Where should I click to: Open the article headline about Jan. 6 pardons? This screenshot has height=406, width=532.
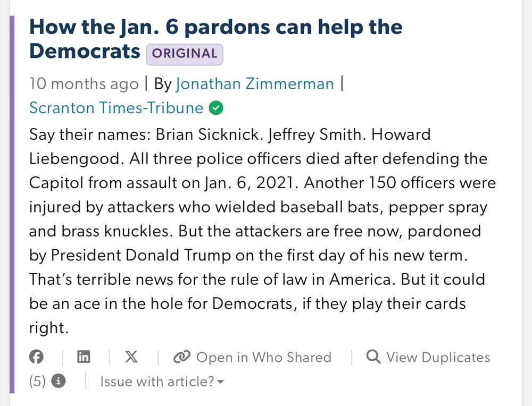click(216, 39)
